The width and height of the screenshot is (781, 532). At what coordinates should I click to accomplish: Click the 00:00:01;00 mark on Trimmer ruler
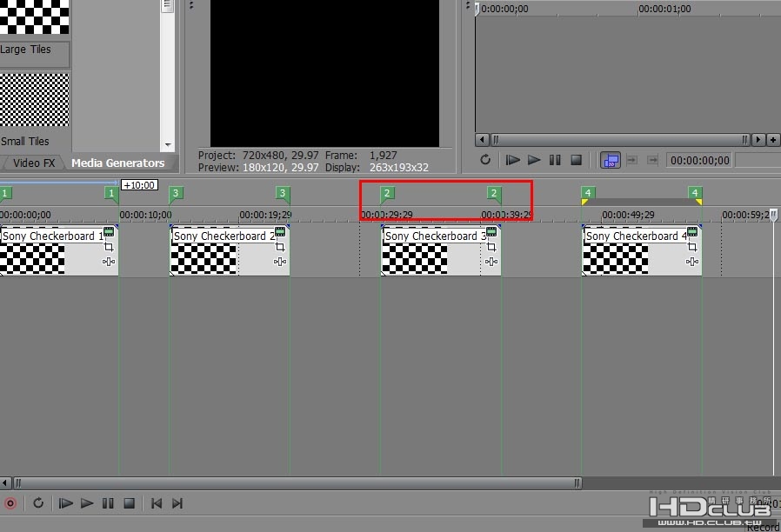(x=664, y=9)
